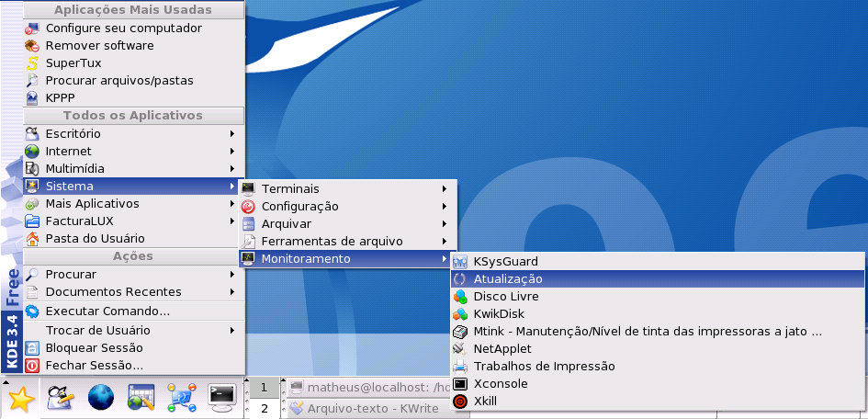Switch to virtual desktop 1
This screenshot has width=868, height=419.
point(264,388)
